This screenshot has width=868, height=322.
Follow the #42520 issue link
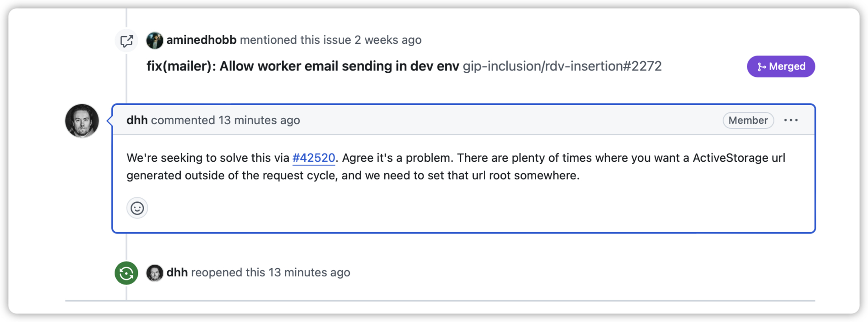314,158
